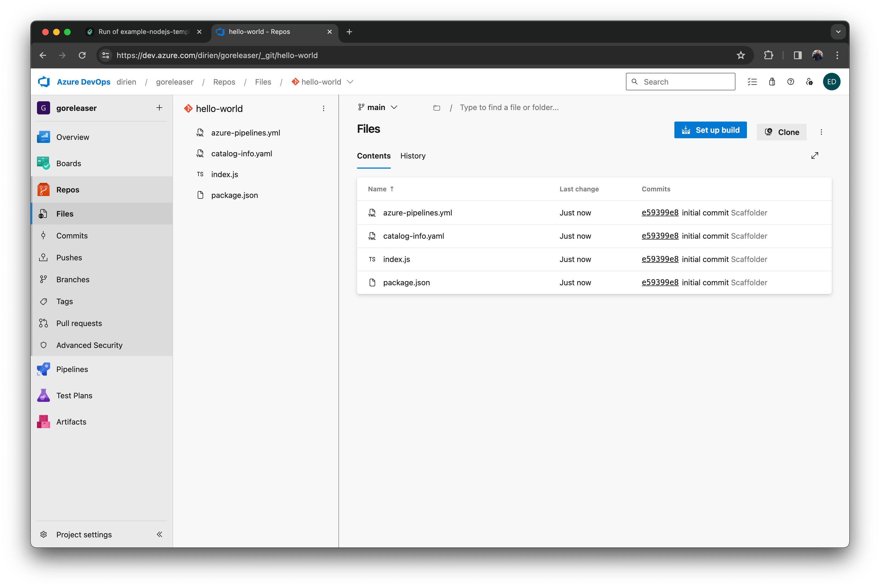Click the Azure DevOps logo icon
Image resolution: width=880 pixels, height=588 pixels.
point(44,82)
